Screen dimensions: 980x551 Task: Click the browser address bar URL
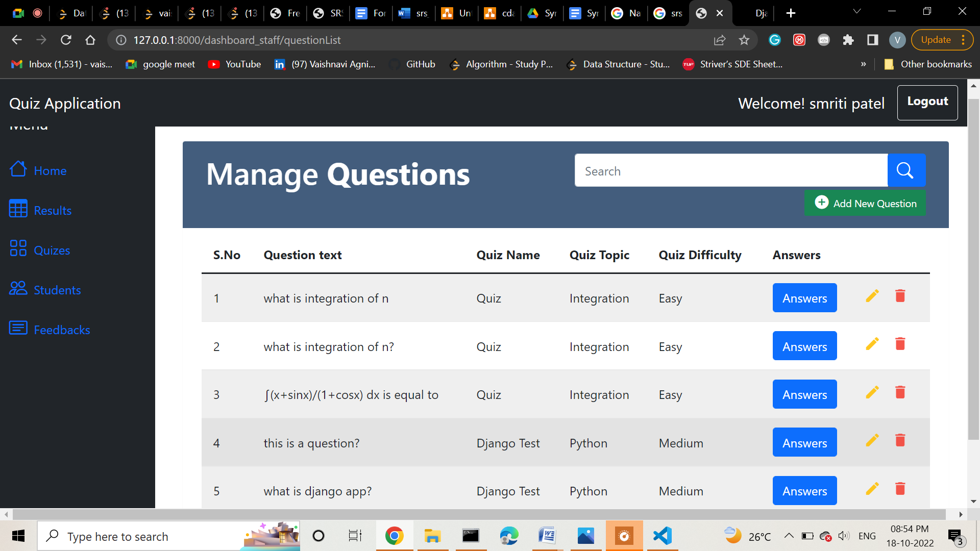pyautogui.click(x=237, y=40)
